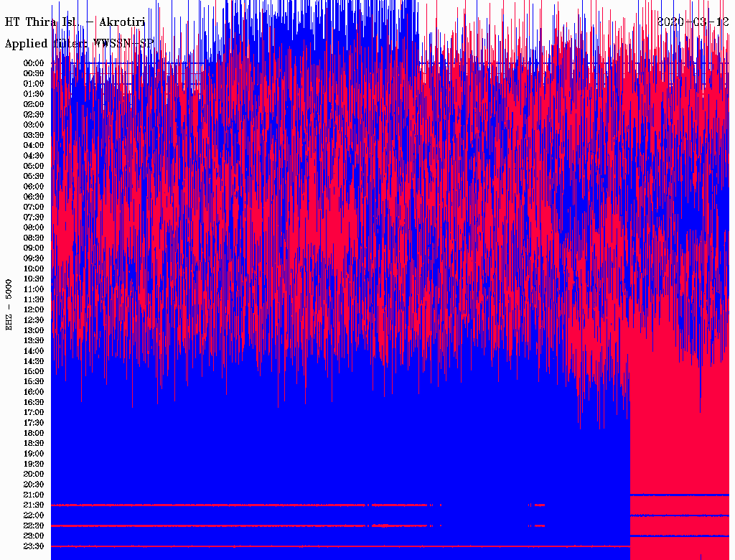Select the 13:30 time label
The image size is (735, 560).
[x=34, y=340]
